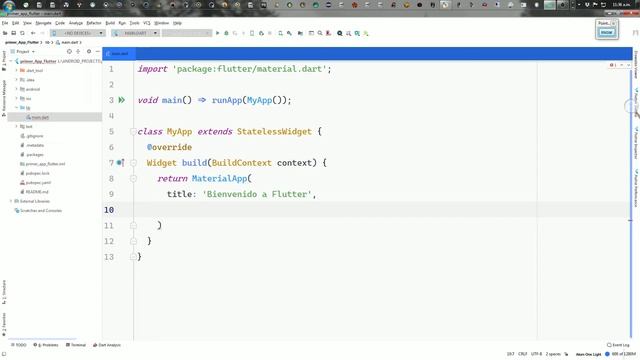Click the run gutter arrow on line 3
This screenshot has width=640, height=360.
click(122, 100)
